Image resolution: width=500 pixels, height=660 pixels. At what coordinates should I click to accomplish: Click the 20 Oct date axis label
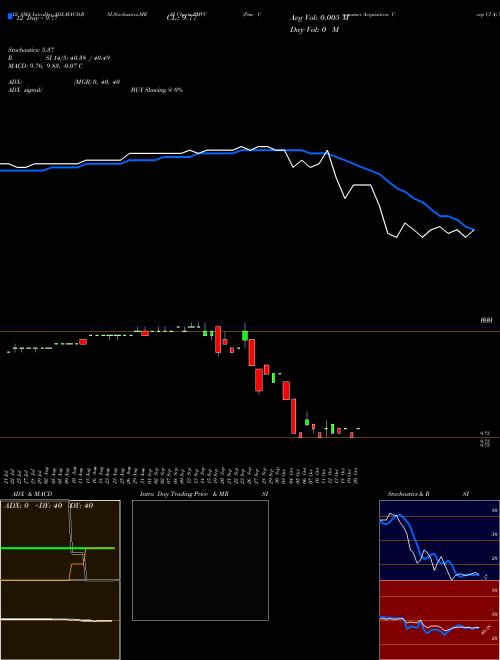[357, 476]
